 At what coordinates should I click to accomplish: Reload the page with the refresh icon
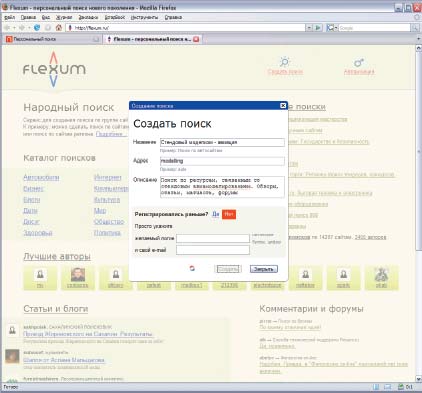tap(37, 28)
